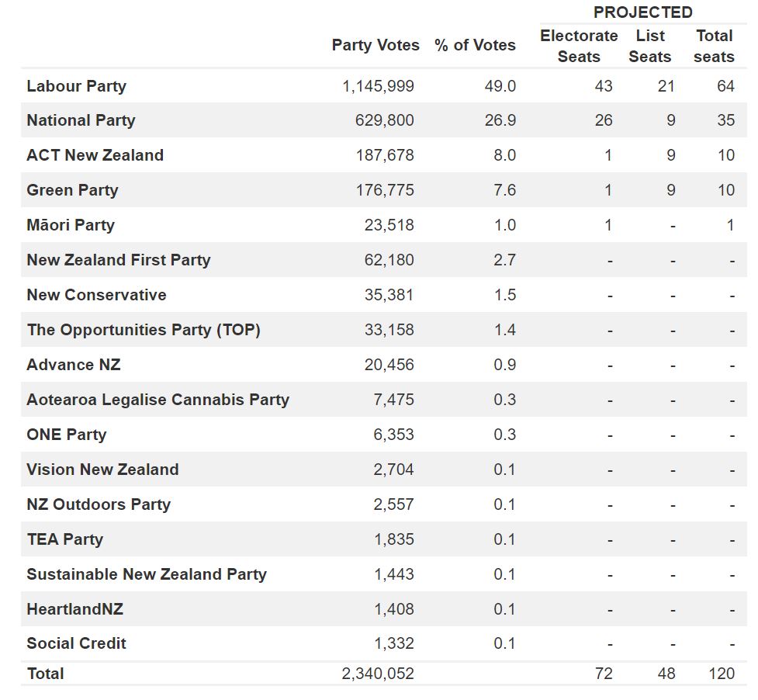
Task: Click the Labour Party row name
Action: [76, 86]
